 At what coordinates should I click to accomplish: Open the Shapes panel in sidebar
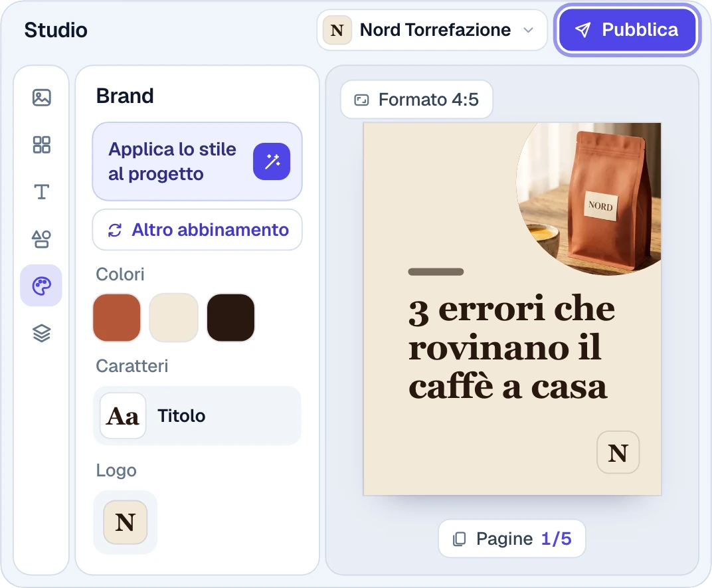pos(41,239)
